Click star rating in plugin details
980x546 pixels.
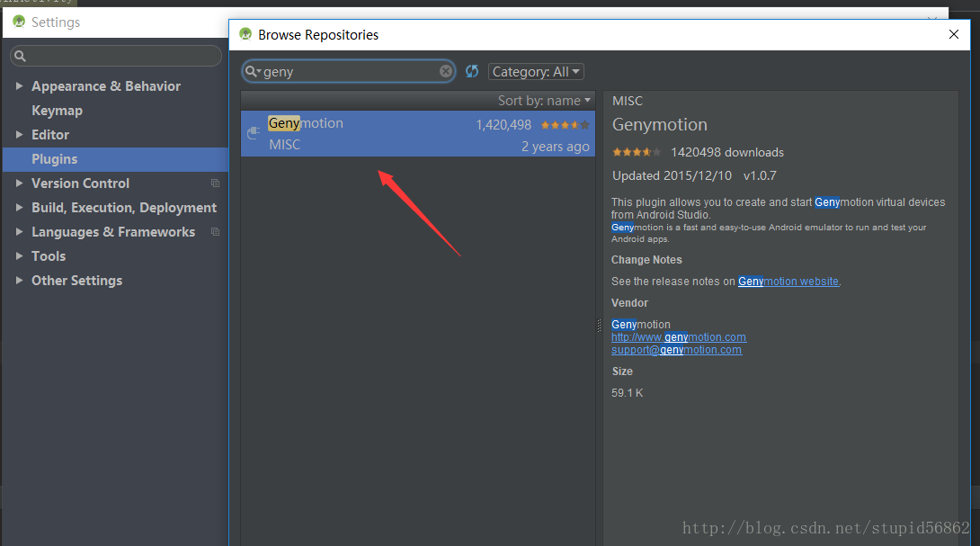[x=637, y=152]
